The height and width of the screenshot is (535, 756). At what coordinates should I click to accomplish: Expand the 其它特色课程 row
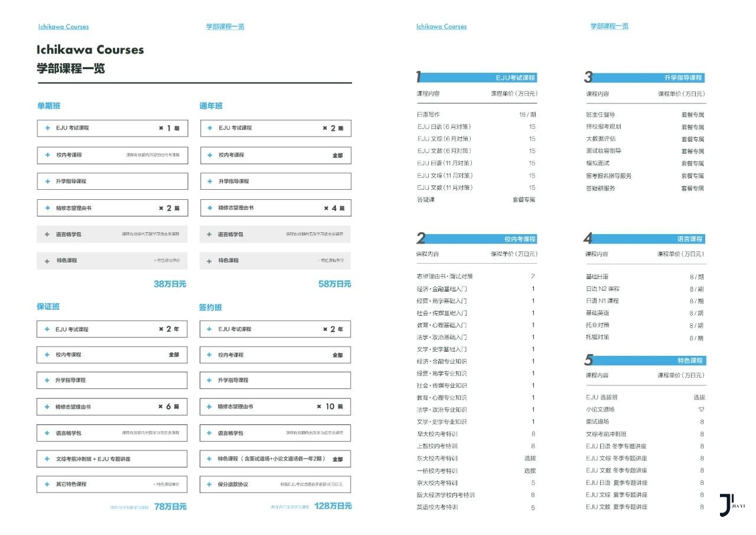pyautogui.click(x=112, y=484)
